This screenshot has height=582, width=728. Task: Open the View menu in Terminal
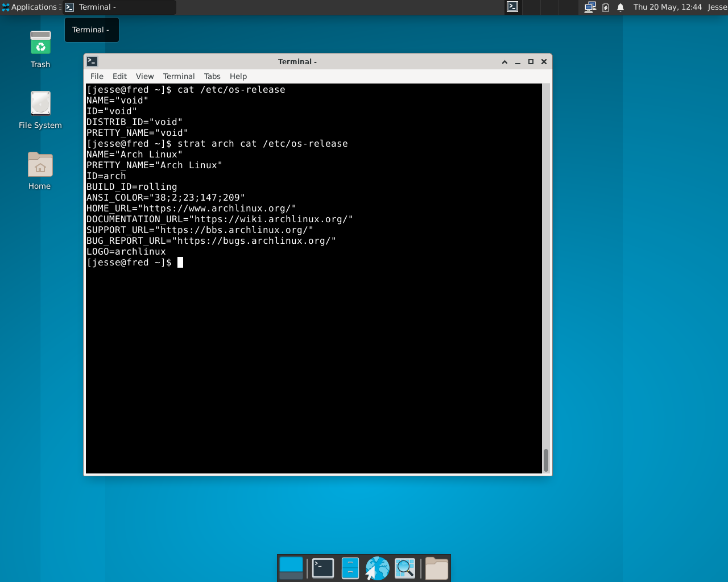144,76
